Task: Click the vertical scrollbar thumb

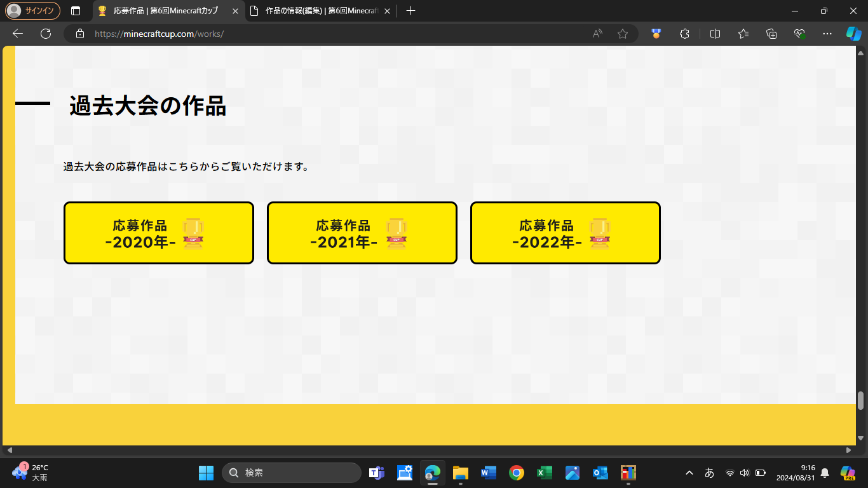Action: pyautogui.click(x=861, y=401)
